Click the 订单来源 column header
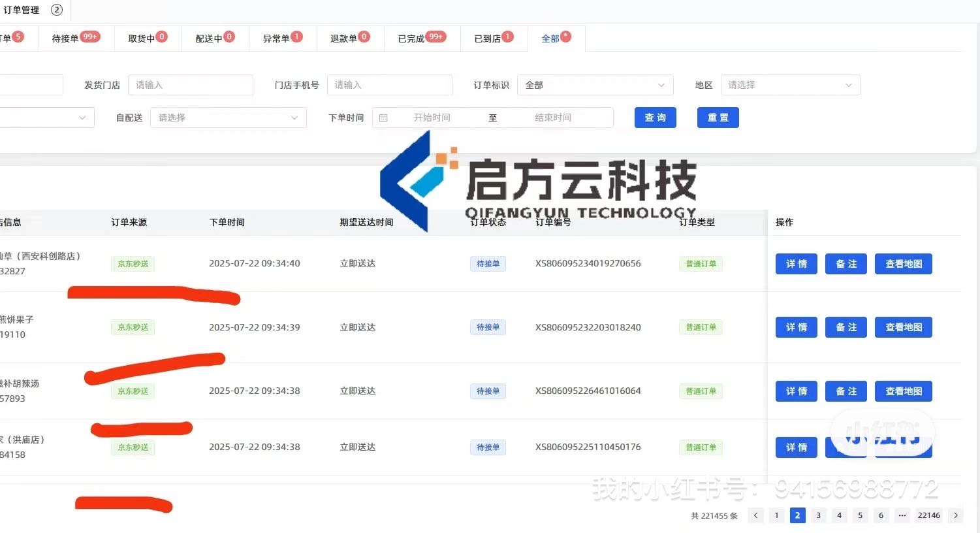The height and width of the screenshot is (533, 980). (x=129, y=222)
